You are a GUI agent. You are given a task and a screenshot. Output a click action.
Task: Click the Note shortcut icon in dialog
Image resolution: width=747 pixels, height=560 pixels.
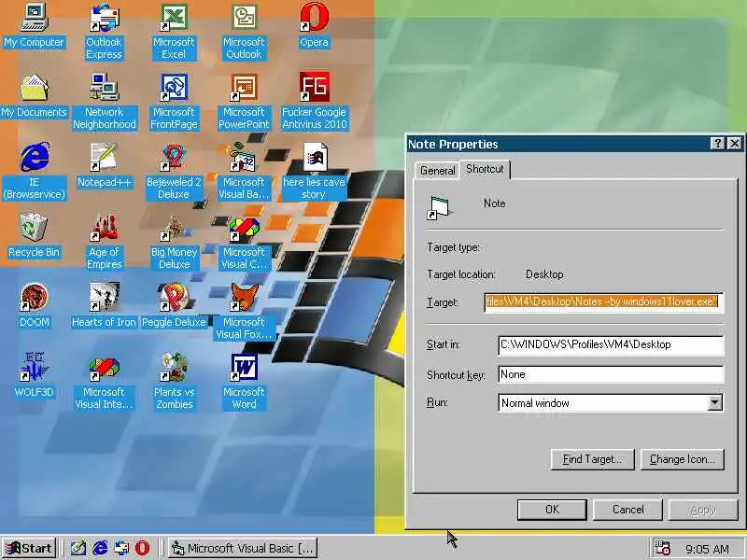(x=439, y=207)
